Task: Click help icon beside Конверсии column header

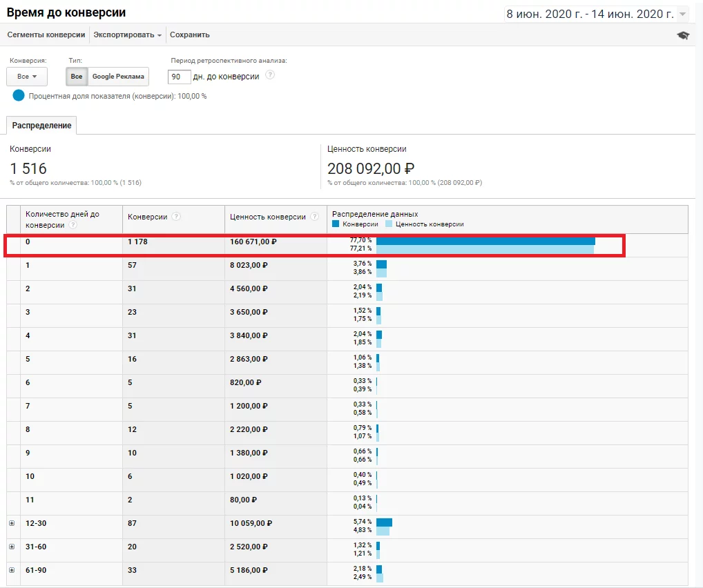Action: pyautogui.click(x=176, y=217)
